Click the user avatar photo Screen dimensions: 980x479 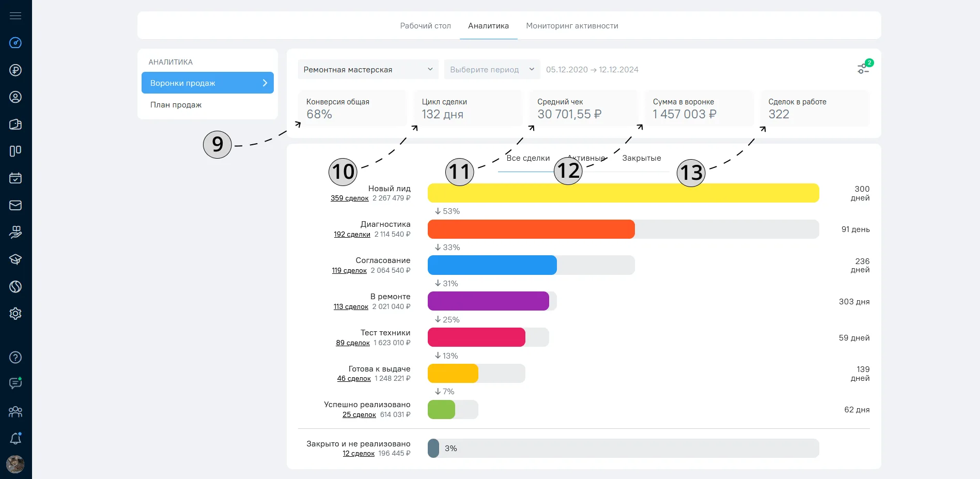[15, 464]
